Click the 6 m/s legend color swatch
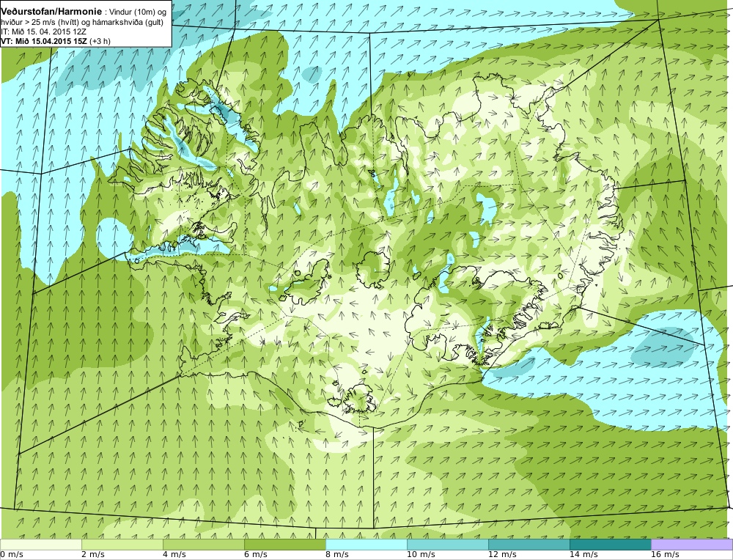733x560 pixels. (285, 544)
